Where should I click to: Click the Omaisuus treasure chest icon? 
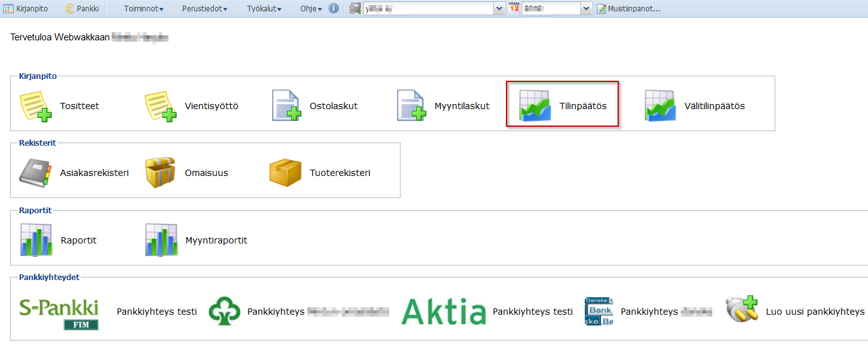160,173
